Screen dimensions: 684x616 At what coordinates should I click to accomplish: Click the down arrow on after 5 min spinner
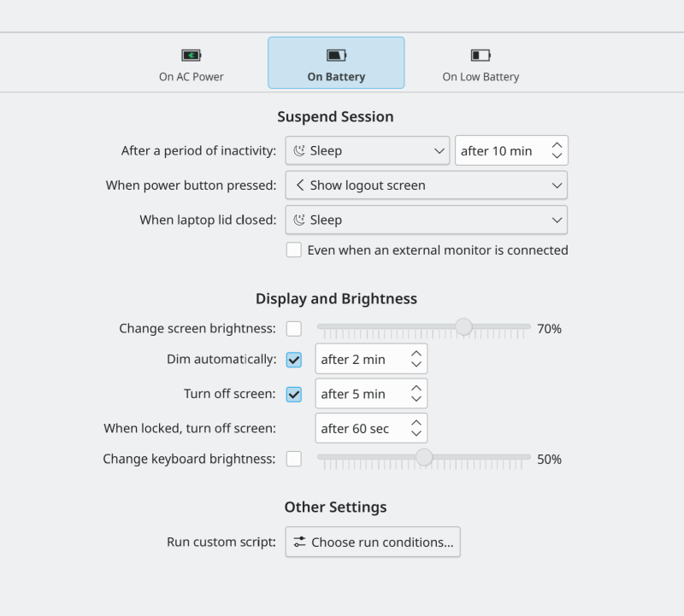[416, 399]
